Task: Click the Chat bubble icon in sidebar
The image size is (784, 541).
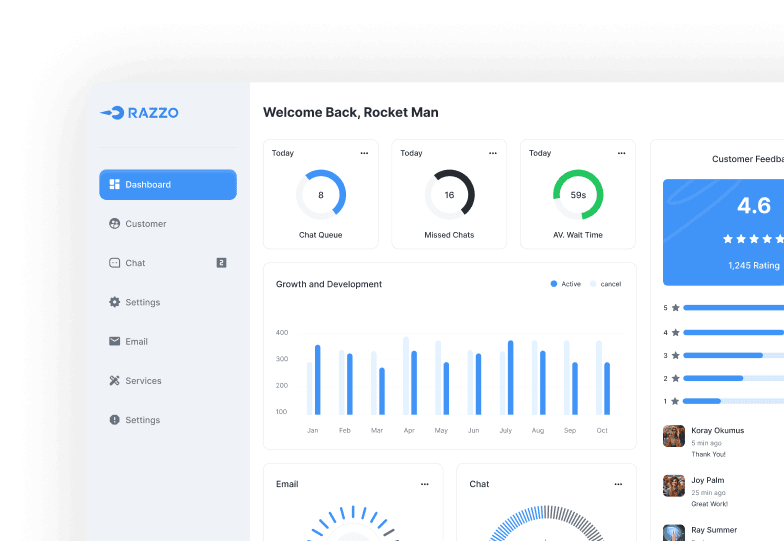Action: coord(114,263)
